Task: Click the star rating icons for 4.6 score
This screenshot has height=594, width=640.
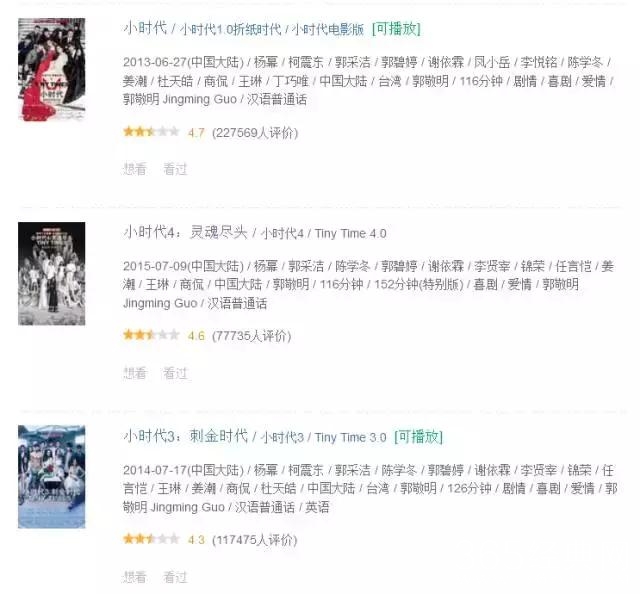Action: 151,335
